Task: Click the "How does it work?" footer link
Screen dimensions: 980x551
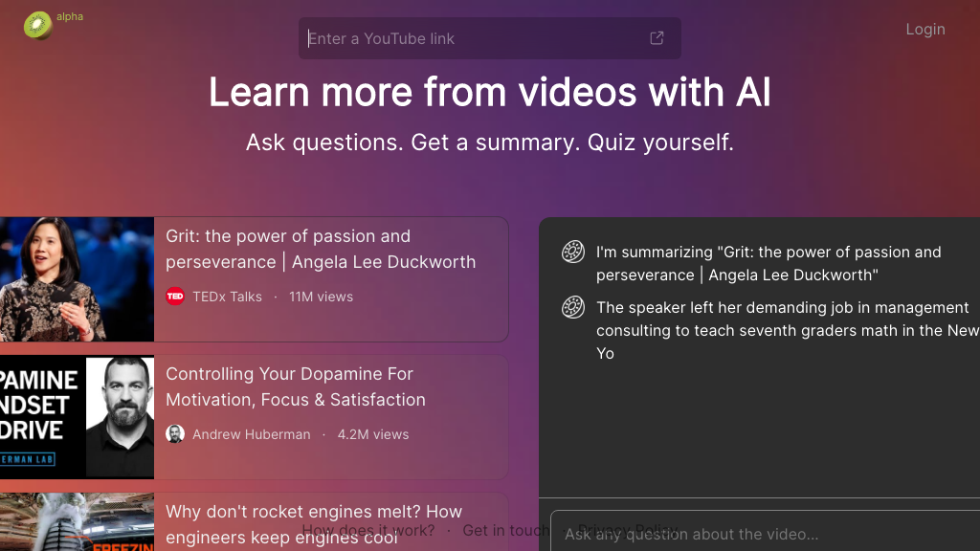Action: [x=367, y=530]
